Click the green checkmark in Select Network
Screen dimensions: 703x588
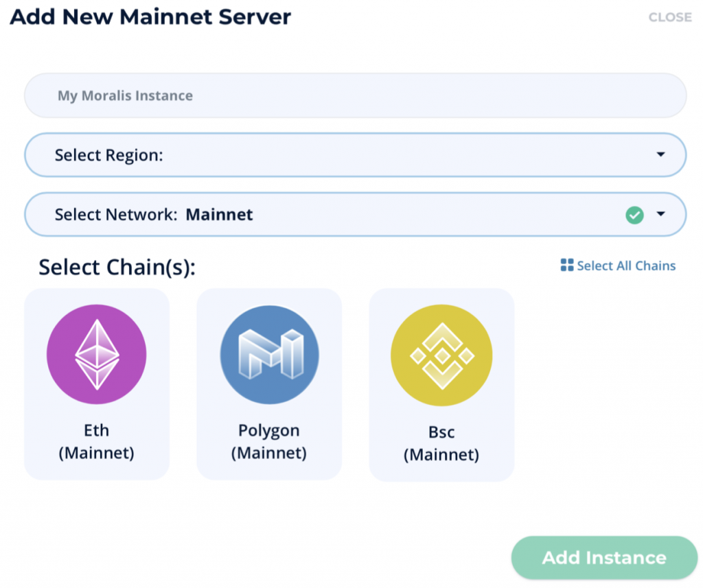(634, 215)
